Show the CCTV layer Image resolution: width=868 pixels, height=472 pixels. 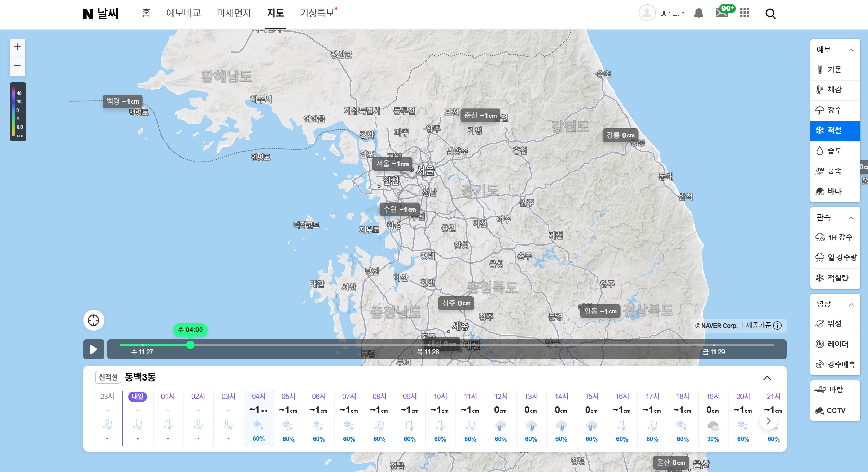835,411
